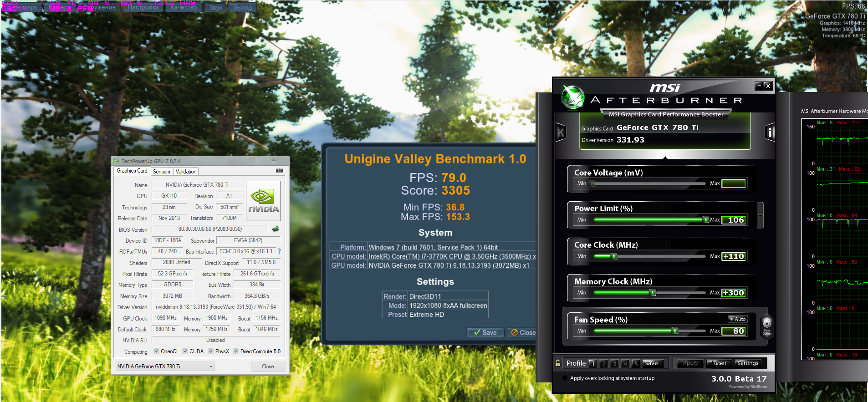The image size is (868, 402).
Task: Click the GPU Clock 1090 MHz field
Action: 165,318
